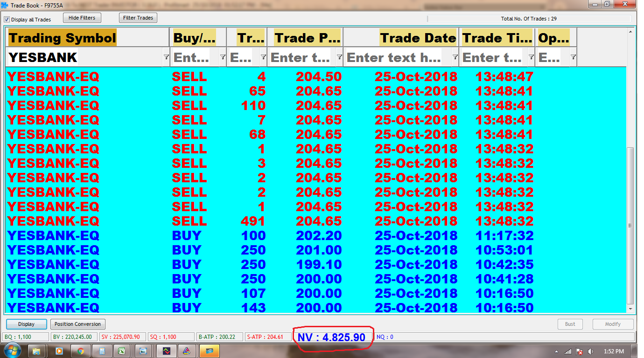
Task: Click the Trade Price filter text field
Action: coord(302,57)
